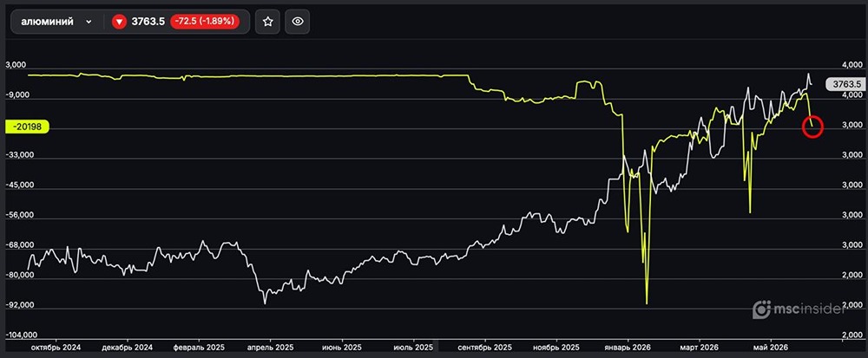Click the май 2026 date label
The width and height of the screenshot is (868, 358).
point(771,348)
